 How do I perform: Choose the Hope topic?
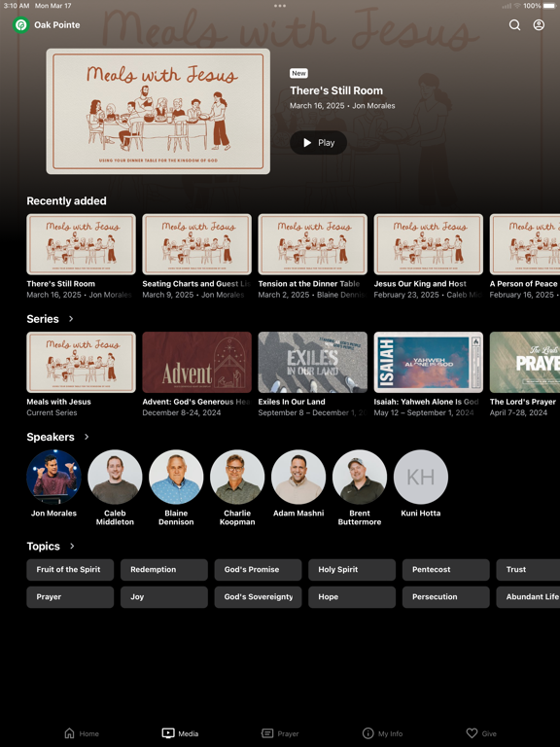tap(352, 597)
